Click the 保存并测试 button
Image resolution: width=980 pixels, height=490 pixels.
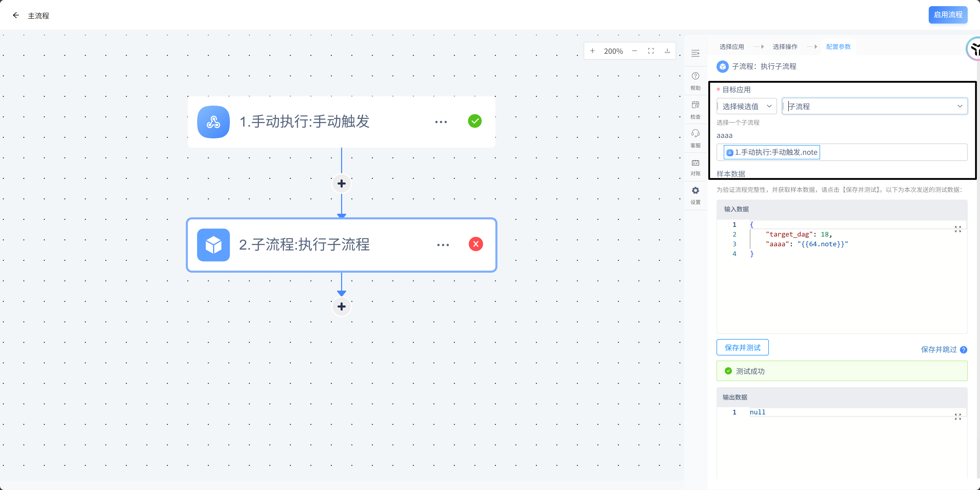[x=742, y=347]
